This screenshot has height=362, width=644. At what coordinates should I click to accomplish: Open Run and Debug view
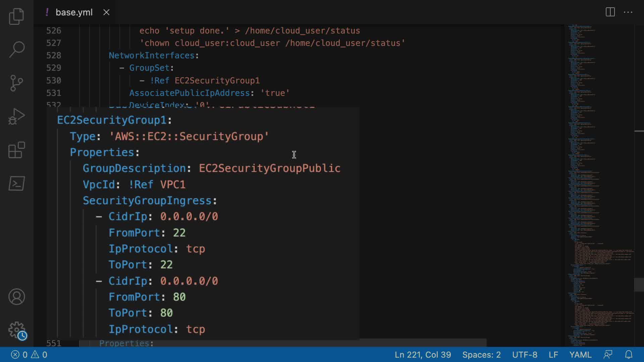pyautogui.click(x=16, y=116)
